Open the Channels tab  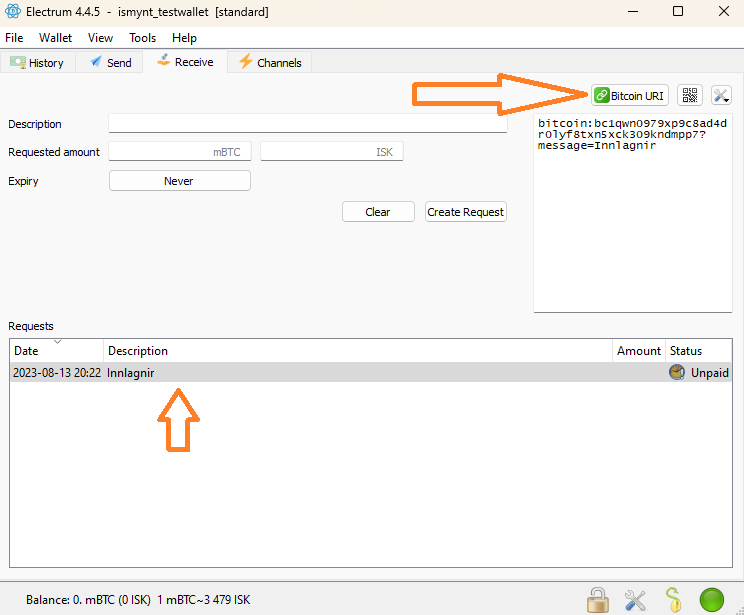coord(270,63)
